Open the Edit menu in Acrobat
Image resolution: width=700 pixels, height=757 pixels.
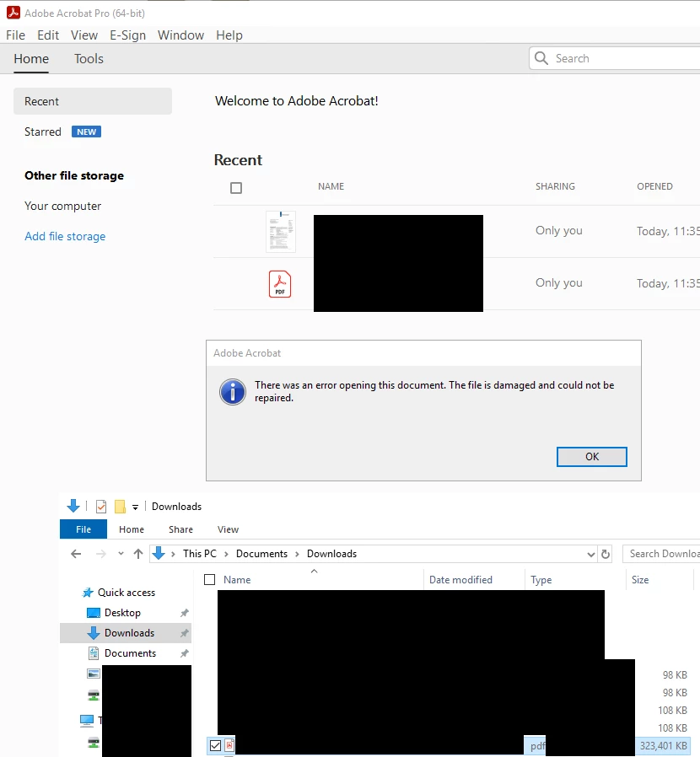pyautogui.click(x=48, y=35)
